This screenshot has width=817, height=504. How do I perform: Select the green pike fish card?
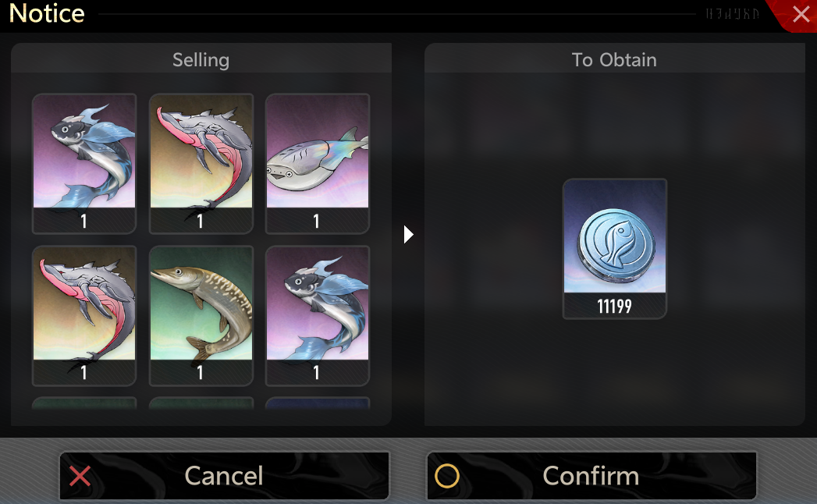pyautogui.click(x=201, y=316)
